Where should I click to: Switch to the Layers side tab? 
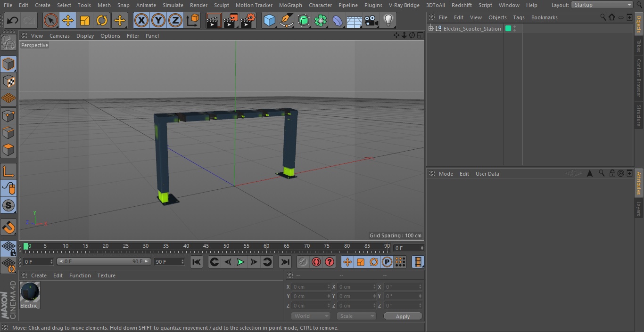click(639, 209)
